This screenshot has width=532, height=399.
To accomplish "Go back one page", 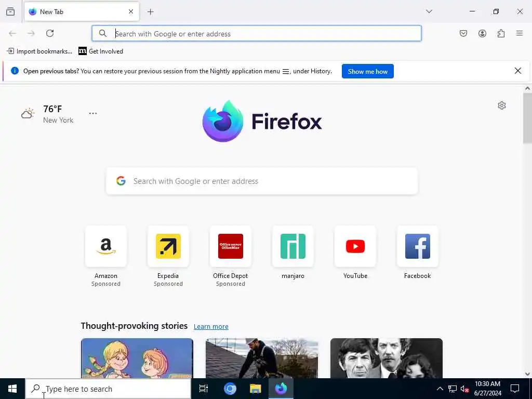I will coord(12,33).
